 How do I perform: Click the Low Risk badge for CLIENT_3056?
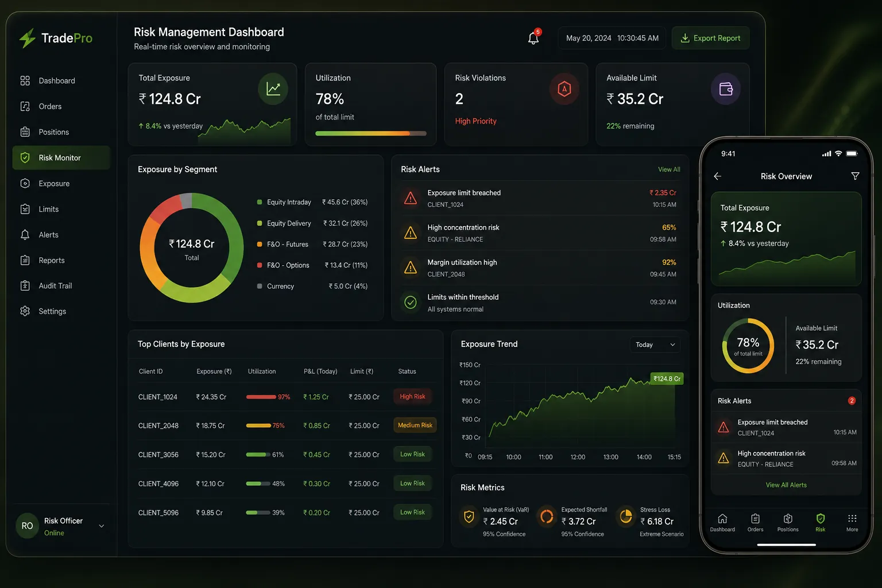click(412, 454)
